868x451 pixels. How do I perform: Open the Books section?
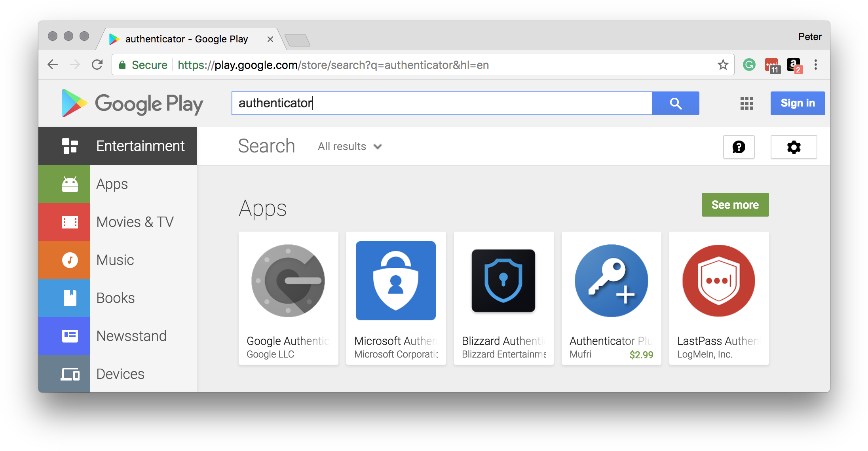coord(115,298)
